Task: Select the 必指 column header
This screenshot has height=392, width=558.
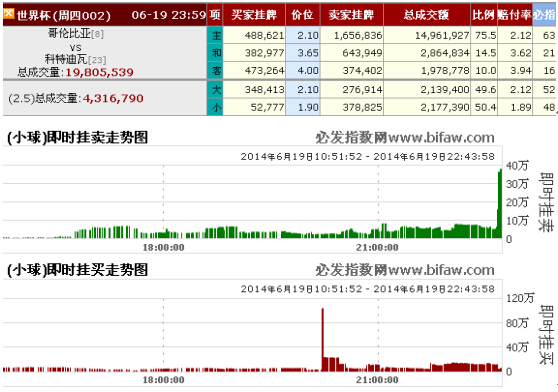Action: pyautogui.click(x=544, y=15)
